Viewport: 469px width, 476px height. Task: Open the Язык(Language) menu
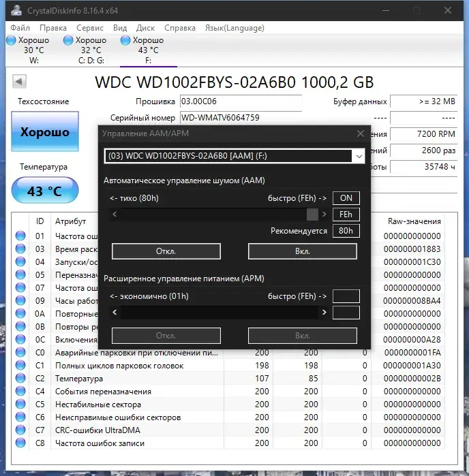pyautogui.click(x=234, y=28)
